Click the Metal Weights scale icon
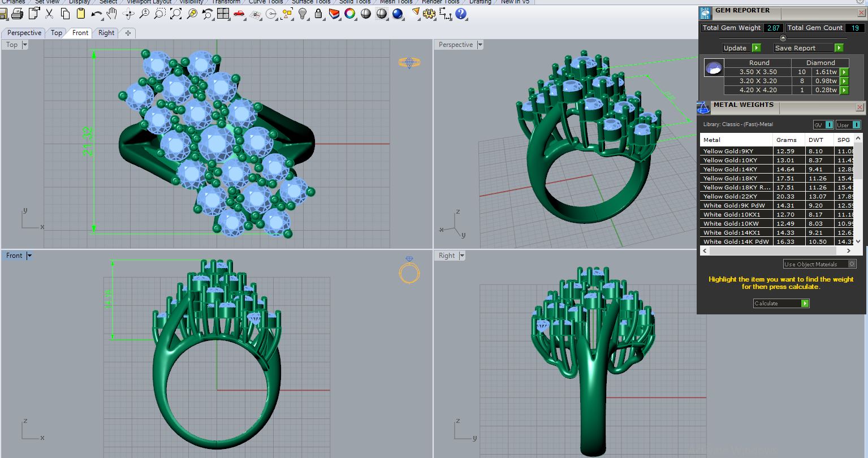 [x=703, y=107]
